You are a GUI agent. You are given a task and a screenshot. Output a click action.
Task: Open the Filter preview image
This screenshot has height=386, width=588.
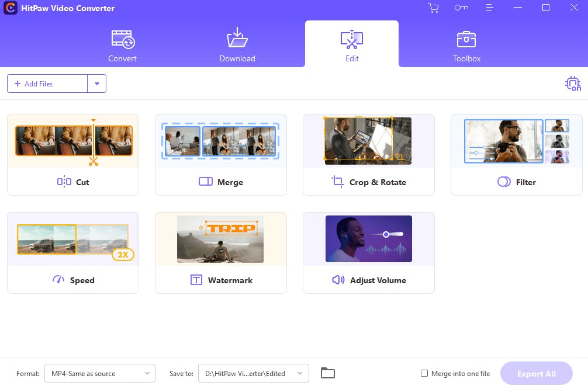pos(516,141)
